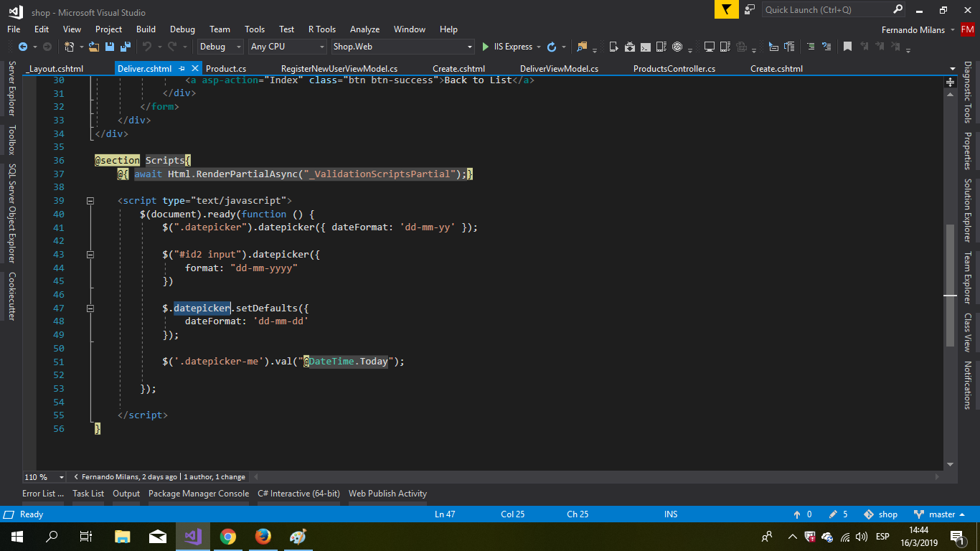Image resolution: width=980 pixels, height=551 pixels.
Task: Start debugging with the green play icon
Action: 486,47
